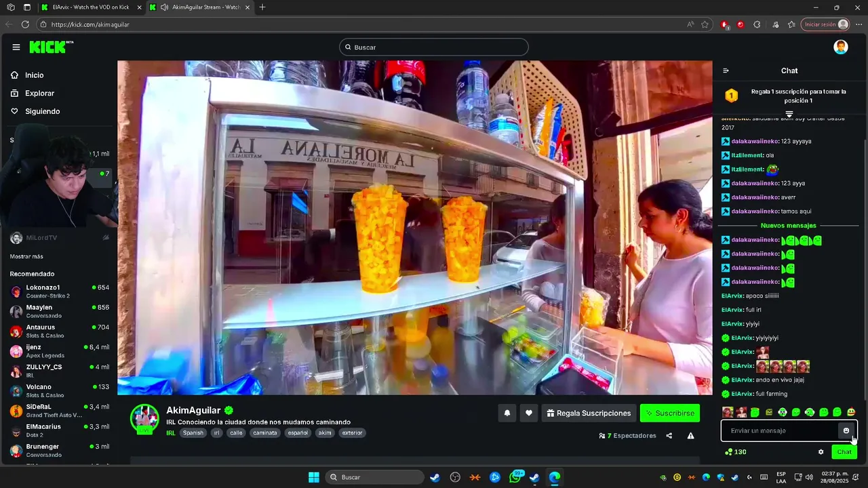868x488 pixels.
Task: Open the Edge favorites list
Action: coord(791,24)
